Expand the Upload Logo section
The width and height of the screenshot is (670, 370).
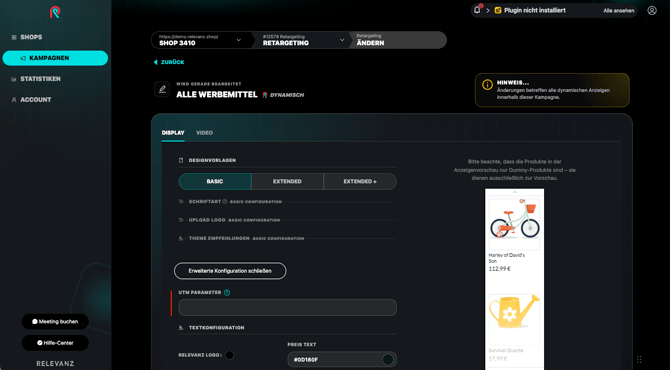[287, 220]
